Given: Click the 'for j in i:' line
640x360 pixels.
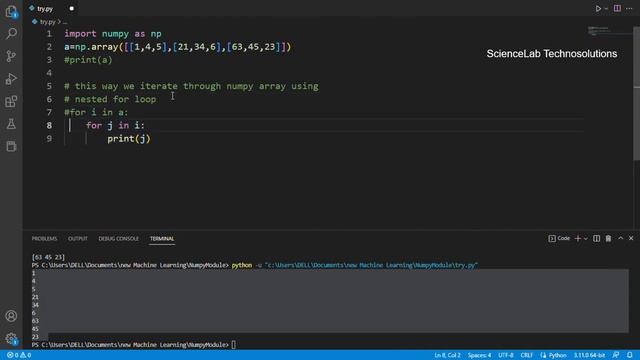Looking at the screenshot, I should [115, 125].
